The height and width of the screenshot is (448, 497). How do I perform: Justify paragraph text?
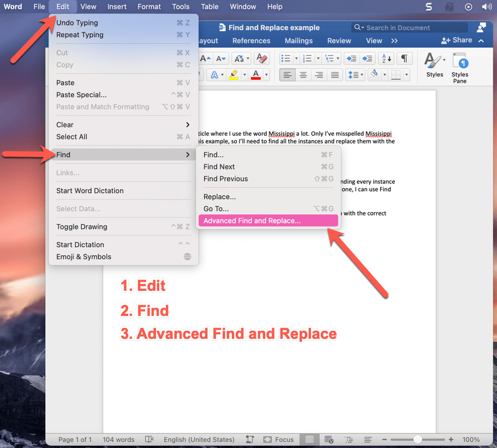click(x=335, y=75)
